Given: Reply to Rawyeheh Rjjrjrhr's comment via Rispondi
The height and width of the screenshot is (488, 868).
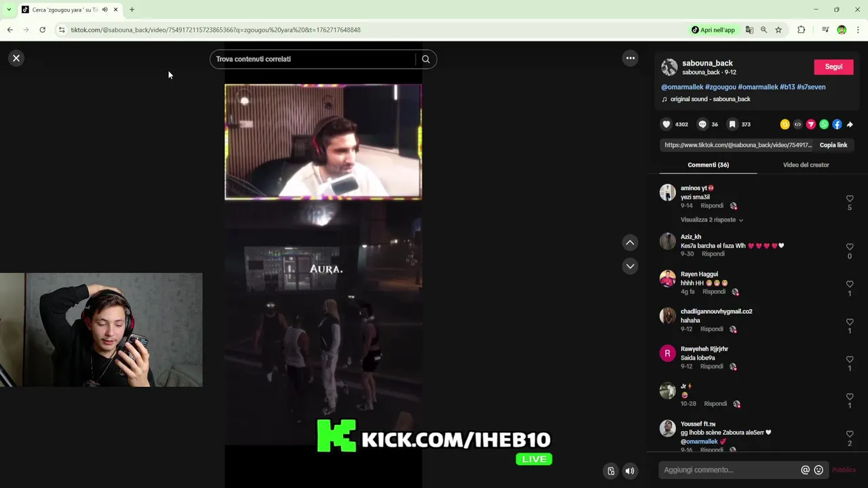Looking at the screenshot, I should 711,366.
